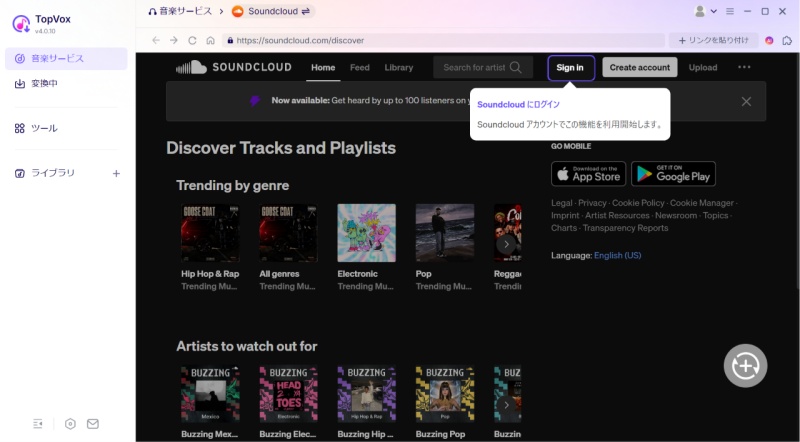Click the Imprint footer link

(x=565, y=215)
